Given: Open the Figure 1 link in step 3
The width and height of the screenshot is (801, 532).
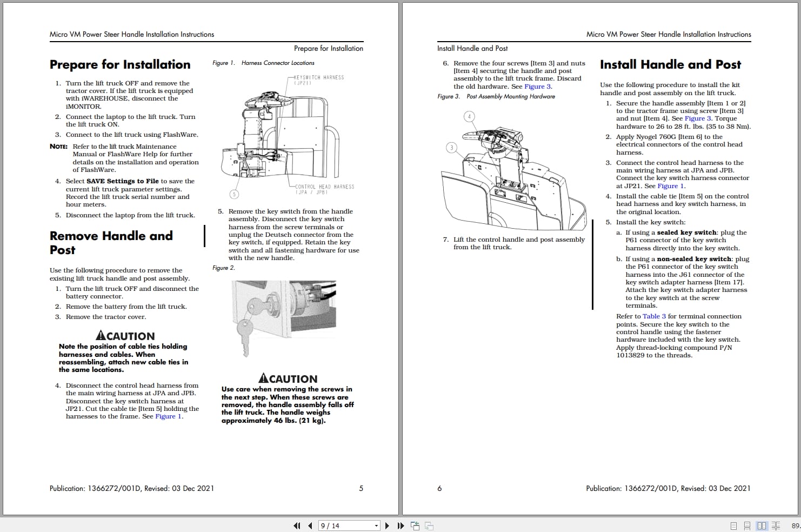Looking at the screenshot, I should pos(672,185).
